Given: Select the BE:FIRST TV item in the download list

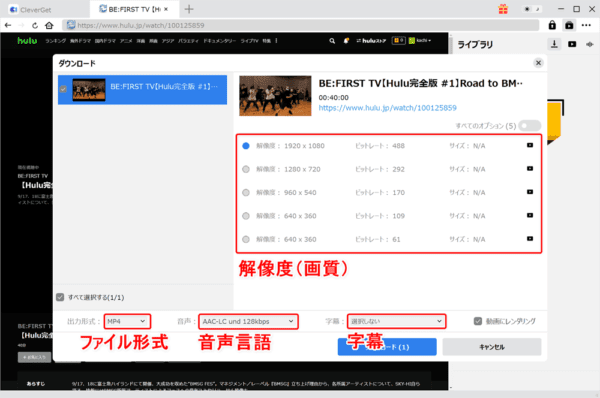Looking at the screenshot, I should click(142, 90).
